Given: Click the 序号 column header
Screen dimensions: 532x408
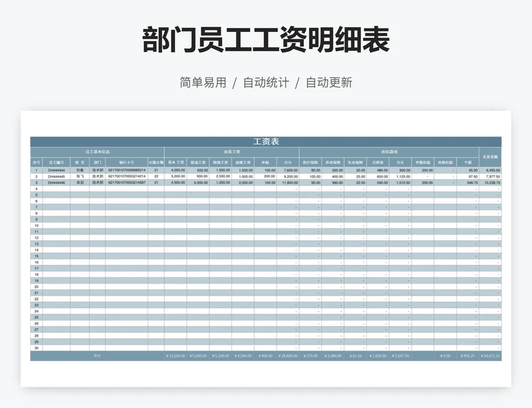Looking at the screenshot, I should coord(37,162).
